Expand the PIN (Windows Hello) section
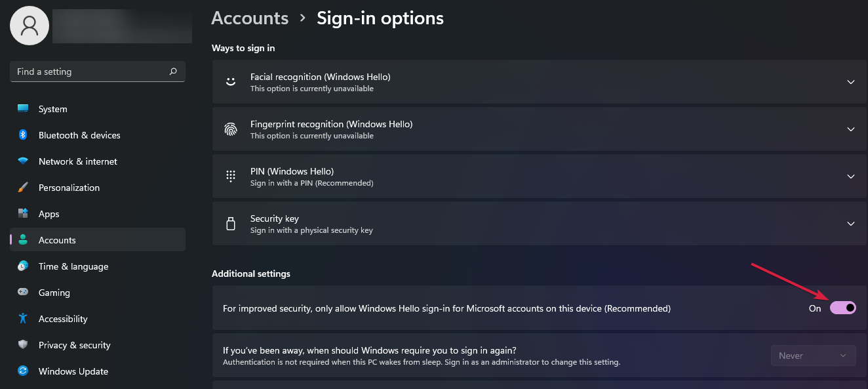The width and height of the screenshot is (868, 389). tap(539, 176)
